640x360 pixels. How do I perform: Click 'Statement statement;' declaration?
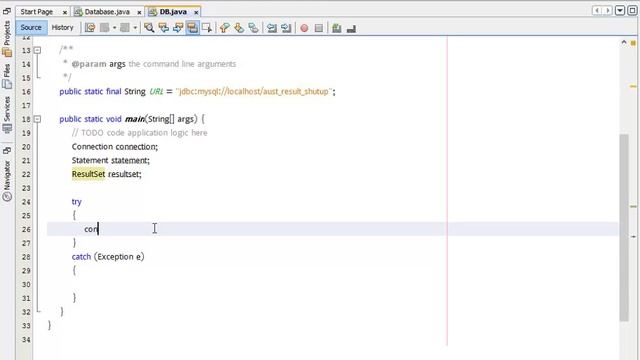111,160
